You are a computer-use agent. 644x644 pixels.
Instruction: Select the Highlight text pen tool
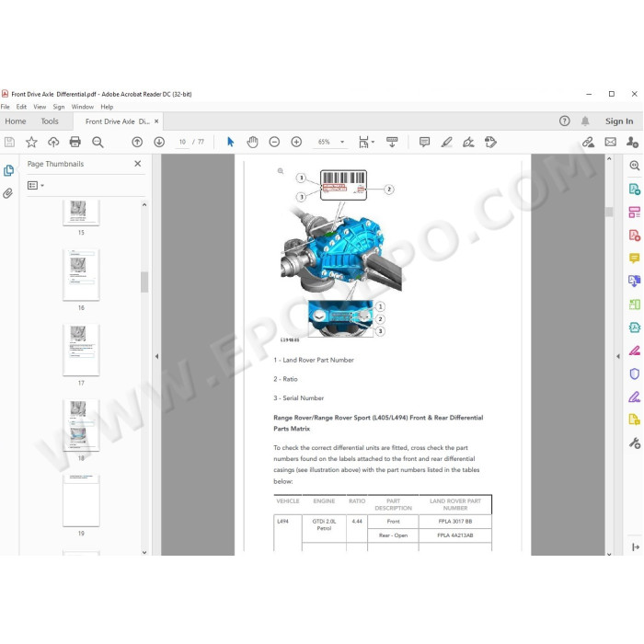446,142
